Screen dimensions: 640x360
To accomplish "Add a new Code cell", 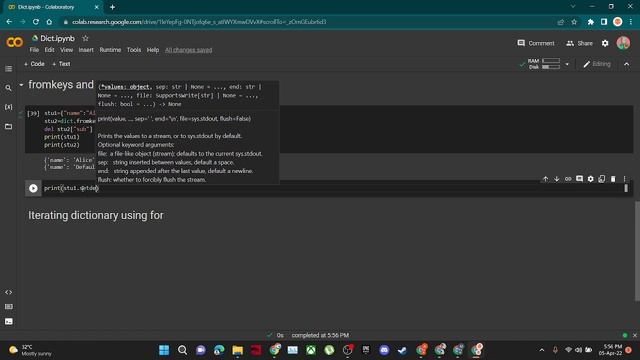I will click(34, 64).
